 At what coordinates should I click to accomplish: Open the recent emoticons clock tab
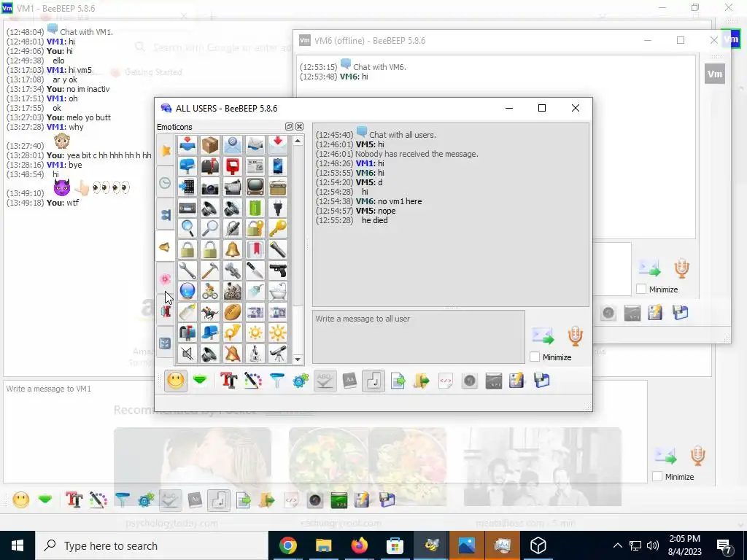[166, 182]
